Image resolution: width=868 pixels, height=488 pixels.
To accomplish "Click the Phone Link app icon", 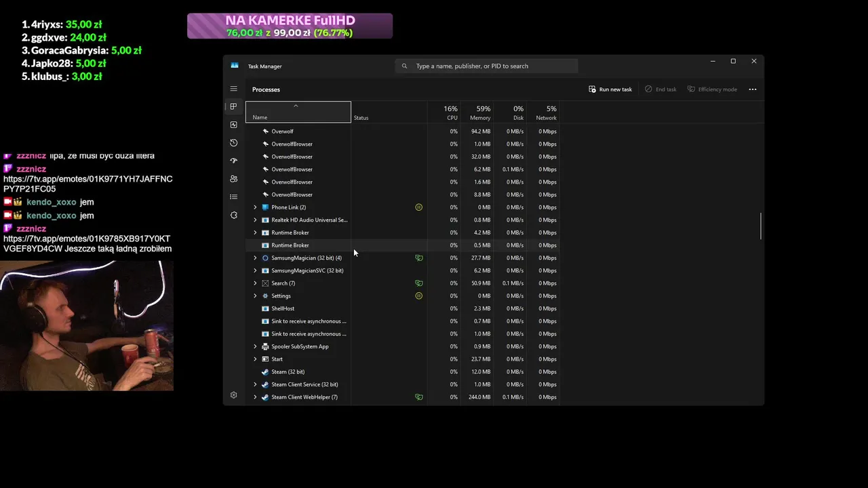I will coord(265,207).
